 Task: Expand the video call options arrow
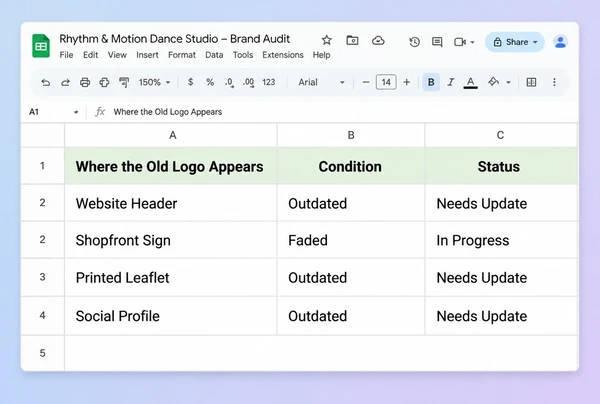pyautogui.click(x=473, y=42)
